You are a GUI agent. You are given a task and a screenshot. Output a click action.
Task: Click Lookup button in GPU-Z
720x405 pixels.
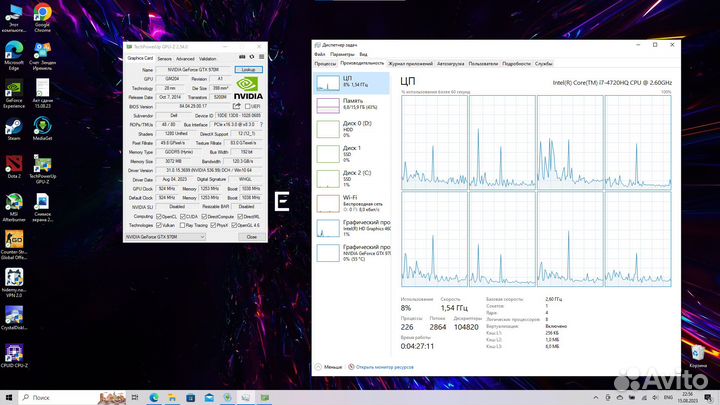tap(248, 70)
